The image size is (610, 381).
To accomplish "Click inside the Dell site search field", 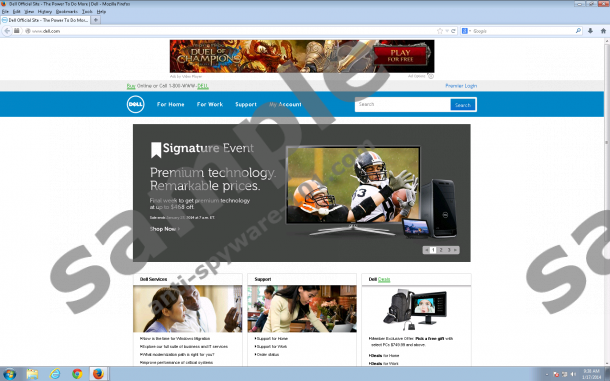I will pos(403,104).
